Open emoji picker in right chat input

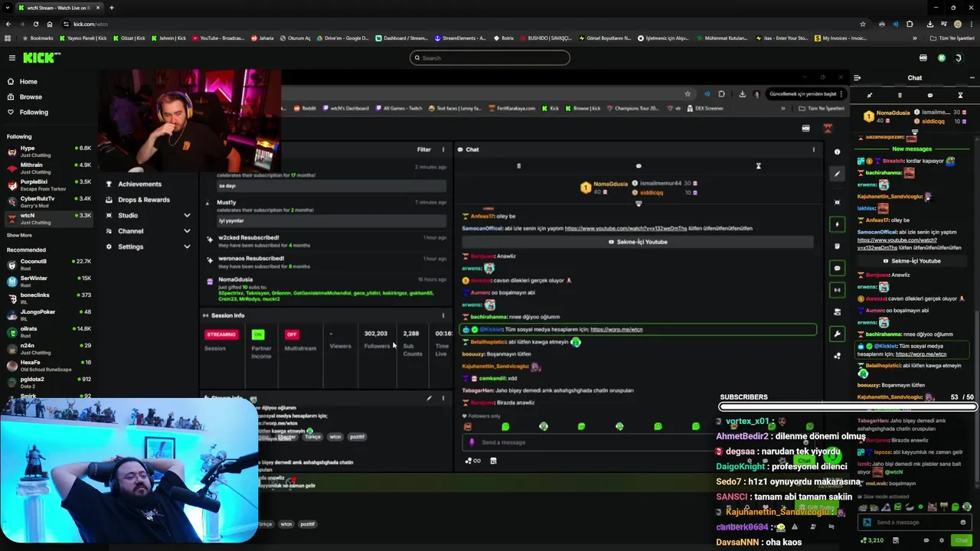pyautogui.click(x=962, y=523)
